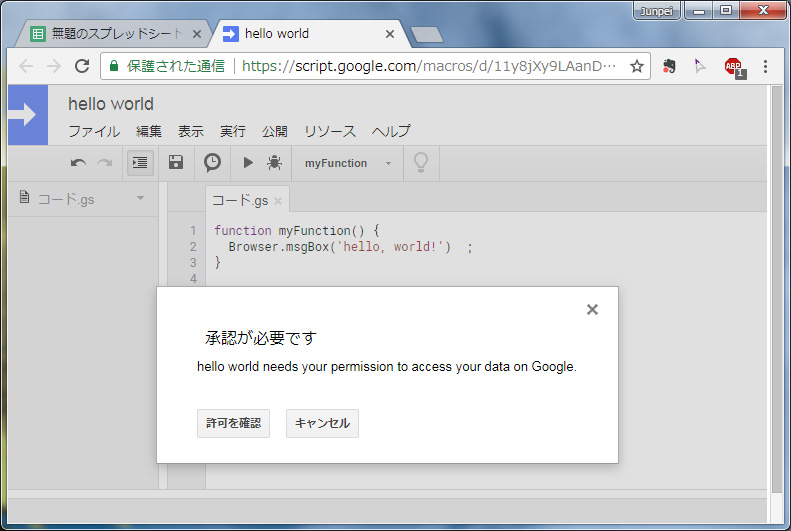
Task: Open the ファイル menu
Action: pyautogui.click(x=94, y=131)
